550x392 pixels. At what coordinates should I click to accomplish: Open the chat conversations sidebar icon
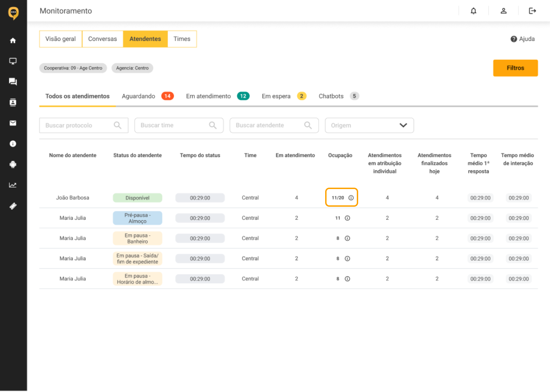click(x=13, y=82)
